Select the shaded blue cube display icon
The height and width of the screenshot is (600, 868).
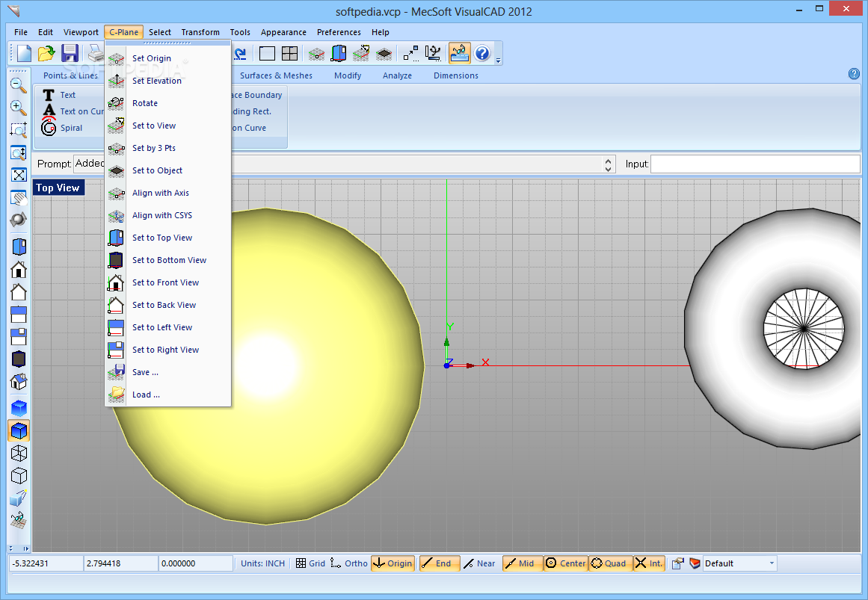19,409
